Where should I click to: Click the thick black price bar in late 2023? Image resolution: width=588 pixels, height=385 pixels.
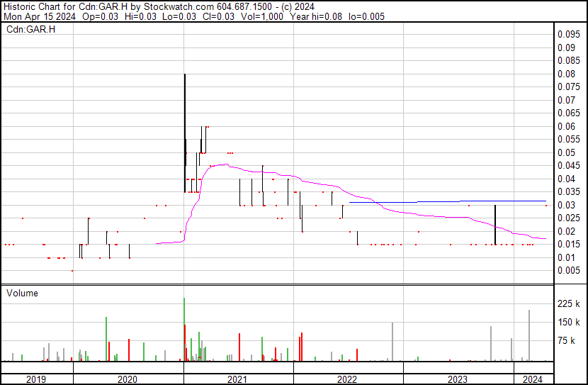495,225
